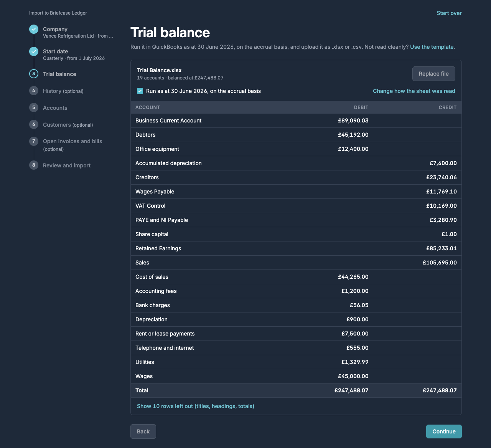
Task: Click the step 7 circle icon
Action: pyautogui.click(x=34, y=141)
